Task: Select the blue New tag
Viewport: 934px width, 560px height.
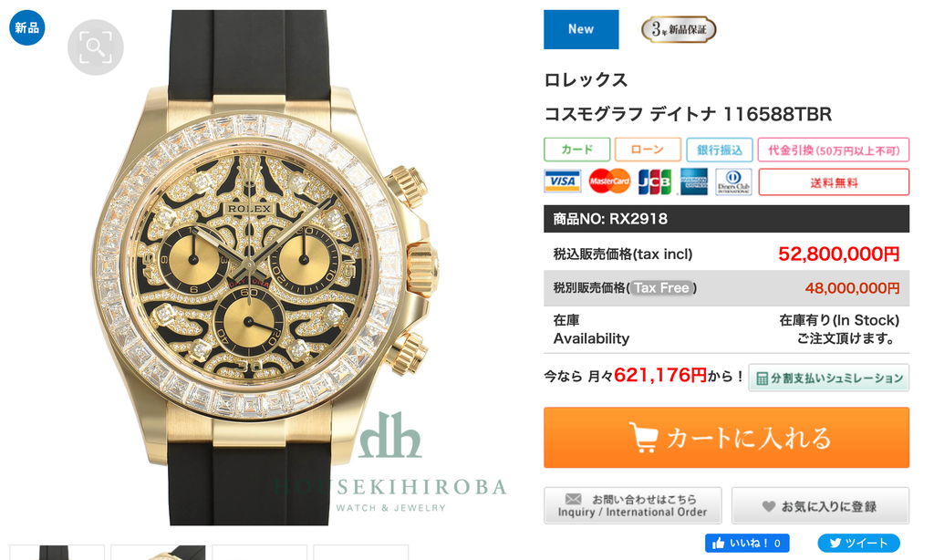Action: pos(581,29)
